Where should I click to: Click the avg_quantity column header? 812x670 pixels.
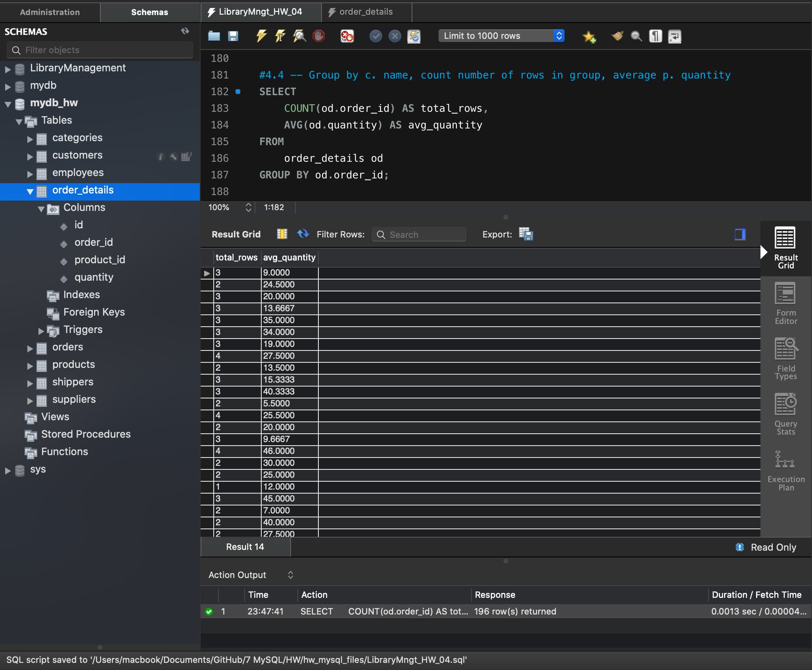click(x=289, y=258)
